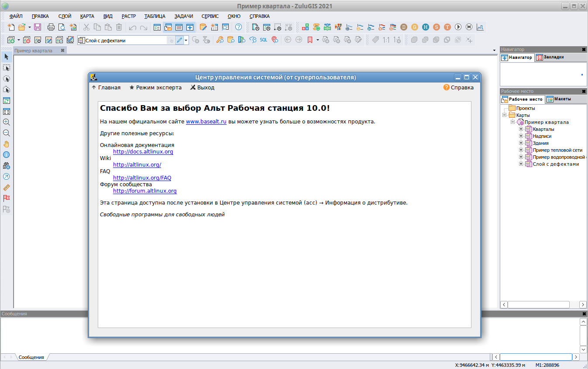Click the Save (floppy disk) toolbar icon
The image size is (588, 369).
tap(38, 27)
